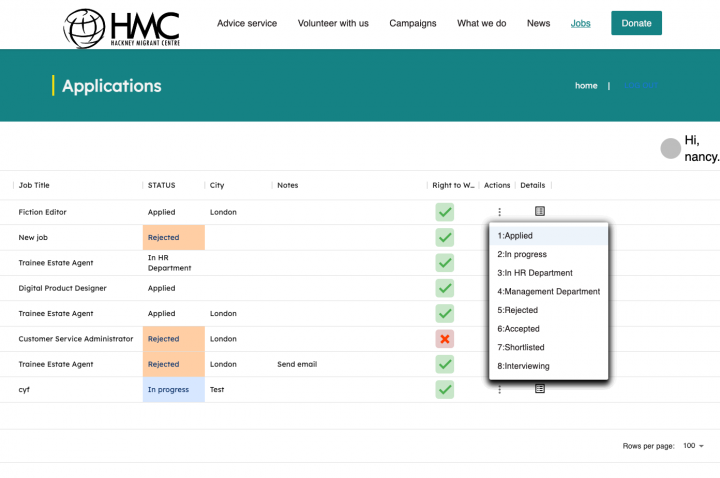720x478 pixels.
Task: Toggle right-to-work check for New job
Action: pyautogui.click(x=445, y=238)
